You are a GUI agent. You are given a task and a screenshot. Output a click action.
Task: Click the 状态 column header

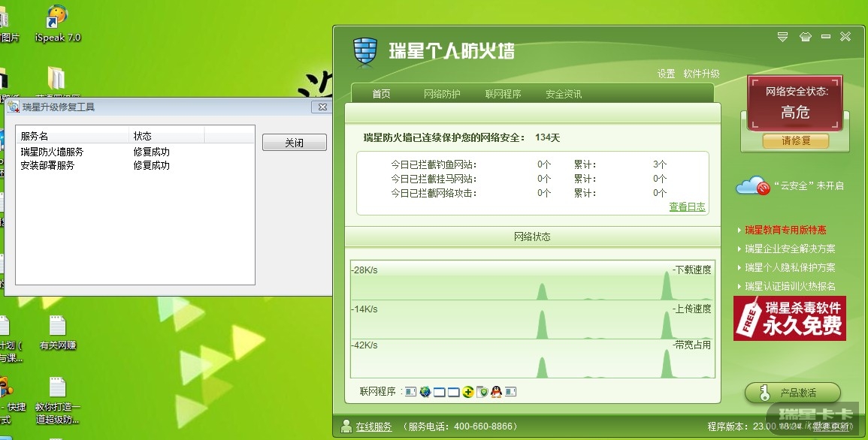point(167,135)
